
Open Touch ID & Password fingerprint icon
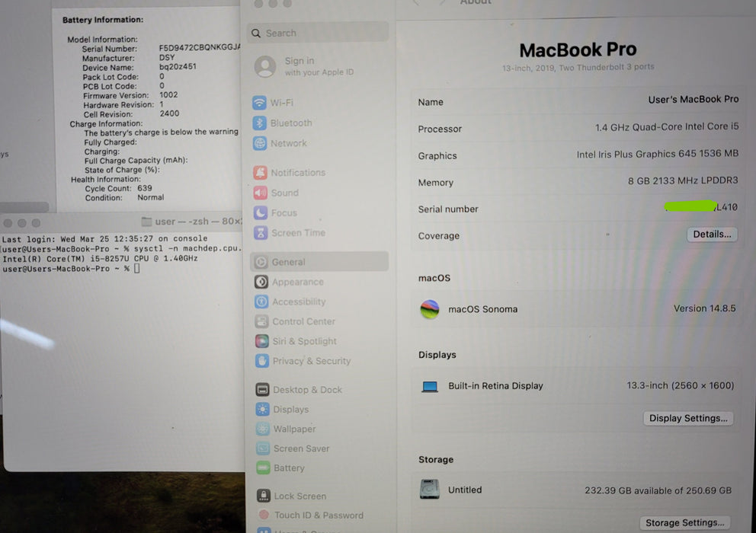(264, 515)
